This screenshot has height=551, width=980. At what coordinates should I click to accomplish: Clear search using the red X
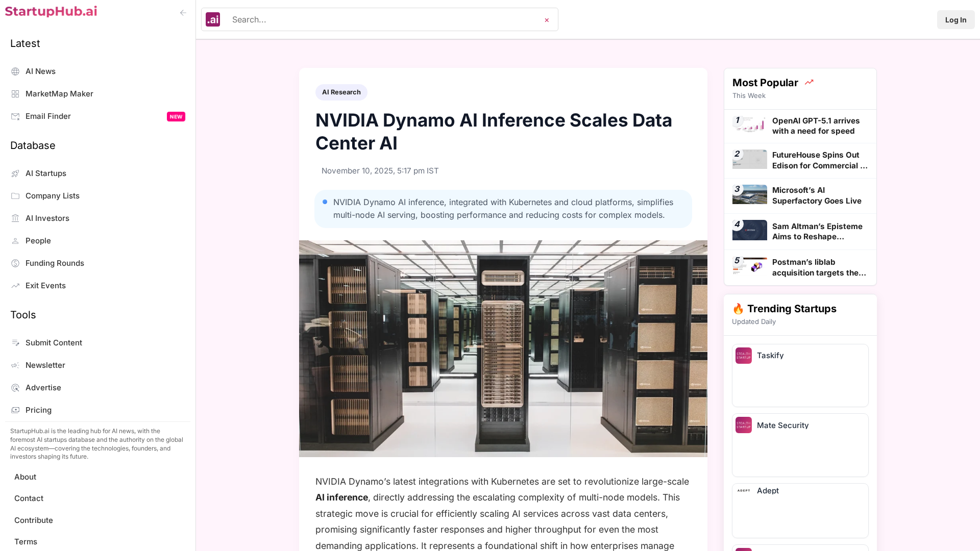(x=547, y=20)
